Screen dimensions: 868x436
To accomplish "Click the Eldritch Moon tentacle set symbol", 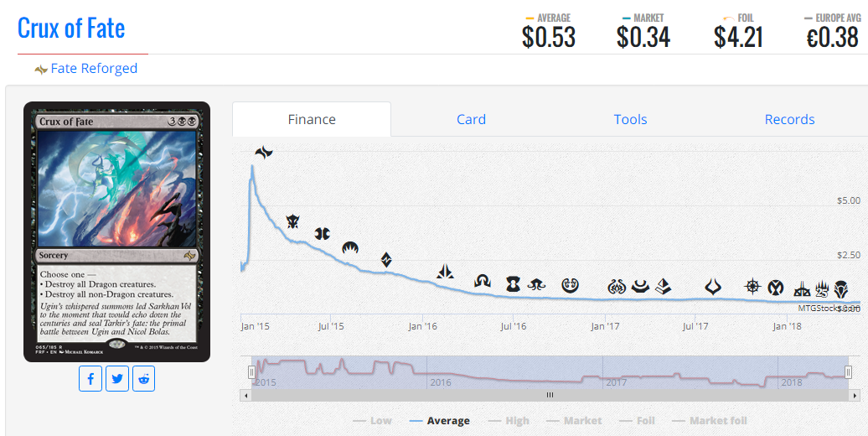I will (540, 284).
